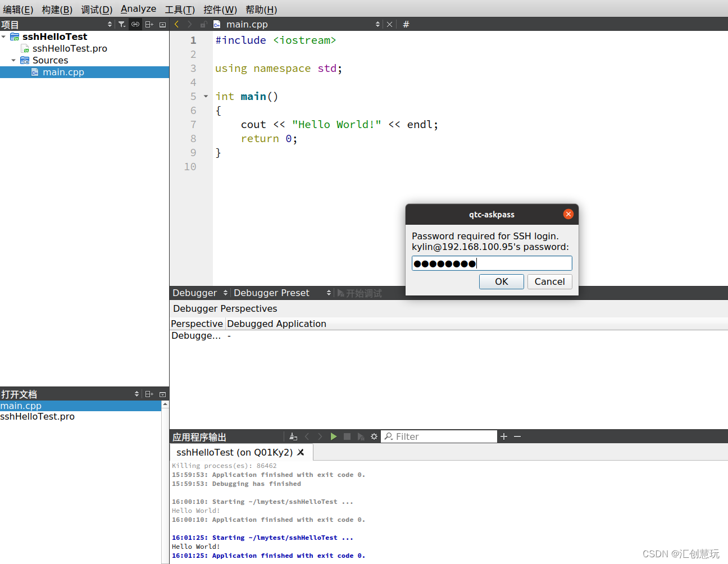
Task: Open the 项目 view selector dropdown
Action: click(110, 24)
